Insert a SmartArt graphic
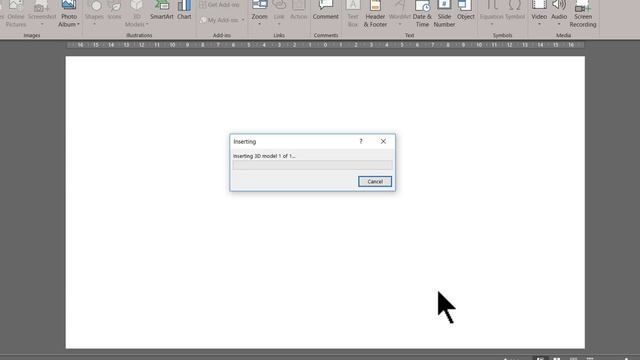Screen dimensions: 640x360 coord(162,11)
